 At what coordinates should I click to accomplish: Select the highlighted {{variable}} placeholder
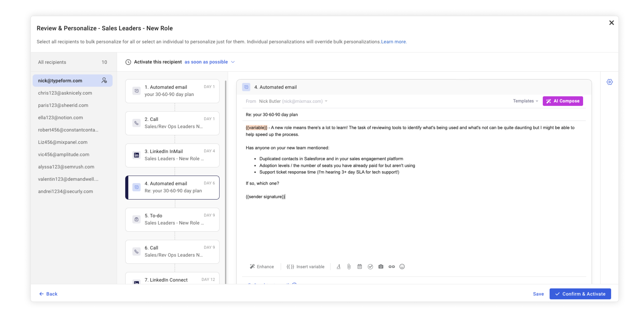click(256, 127)
